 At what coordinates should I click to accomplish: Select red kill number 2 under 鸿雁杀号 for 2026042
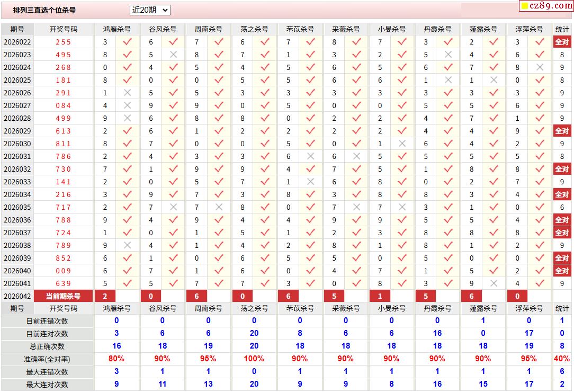[x=105, y=296]
